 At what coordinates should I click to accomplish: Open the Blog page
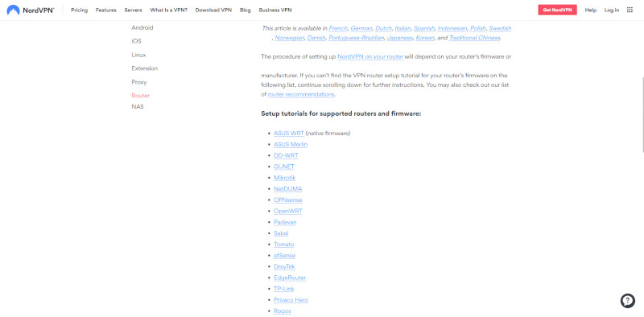click(x=246, y=10)
